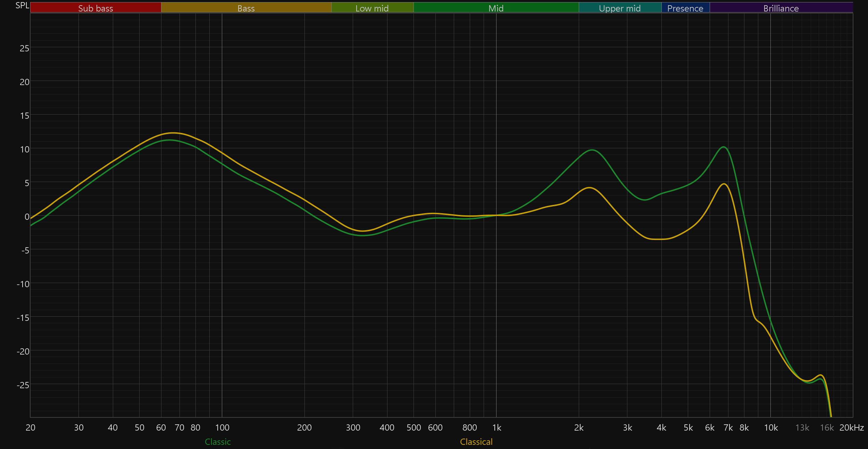Screen dimensions: 868x449
Task: Click the 0 dB SPL axis label
Action: coord(27,217)
